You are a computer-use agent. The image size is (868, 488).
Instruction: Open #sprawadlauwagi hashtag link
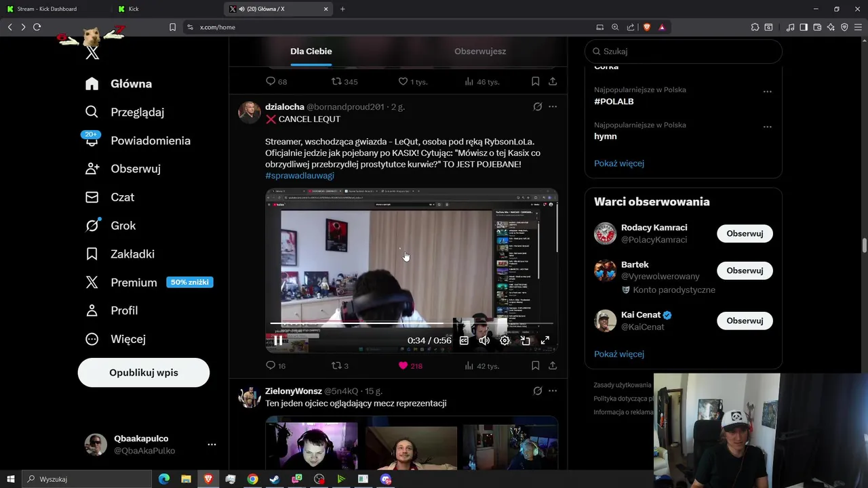(300, 176)
